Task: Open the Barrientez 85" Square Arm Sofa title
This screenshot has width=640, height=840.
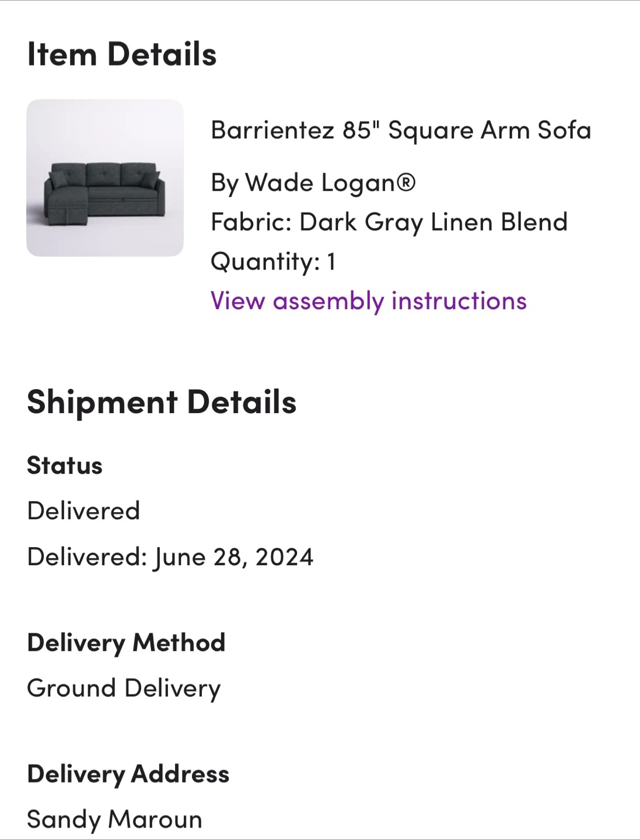Action: click(x=401, y=131)
